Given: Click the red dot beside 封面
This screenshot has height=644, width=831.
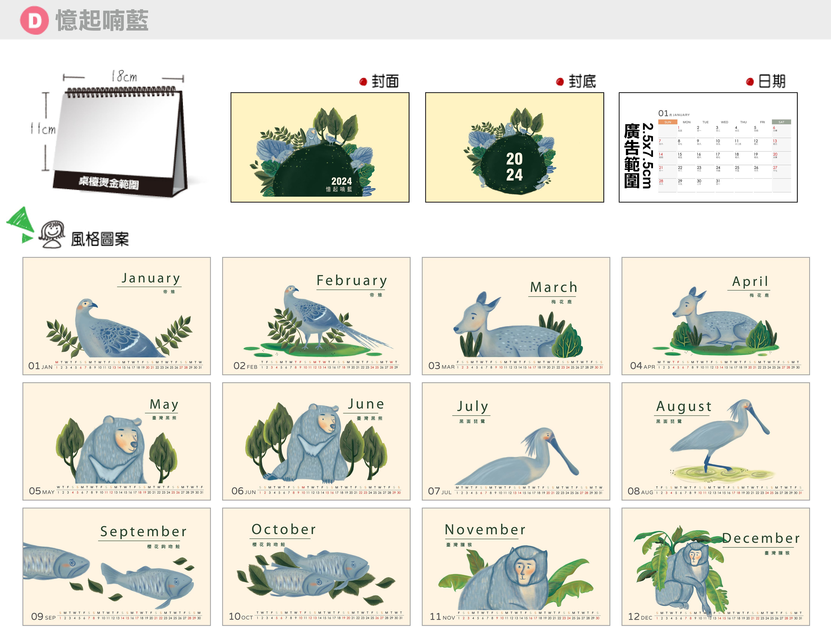Looking at the screenshot, I should coord(363,82).
